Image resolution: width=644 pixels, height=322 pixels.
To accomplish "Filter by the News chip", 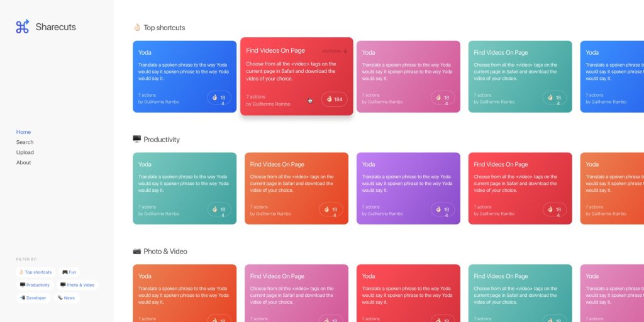I will point(67,297).
